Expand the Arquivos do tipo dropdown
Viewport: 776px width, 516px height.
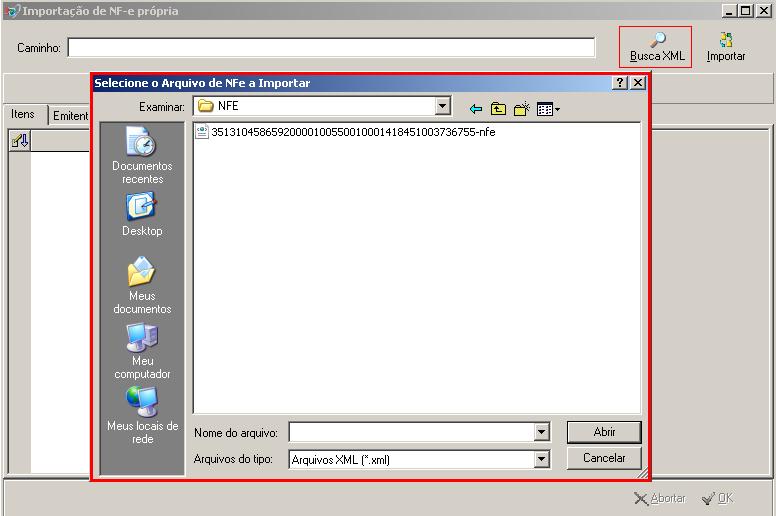pos(542,459)
